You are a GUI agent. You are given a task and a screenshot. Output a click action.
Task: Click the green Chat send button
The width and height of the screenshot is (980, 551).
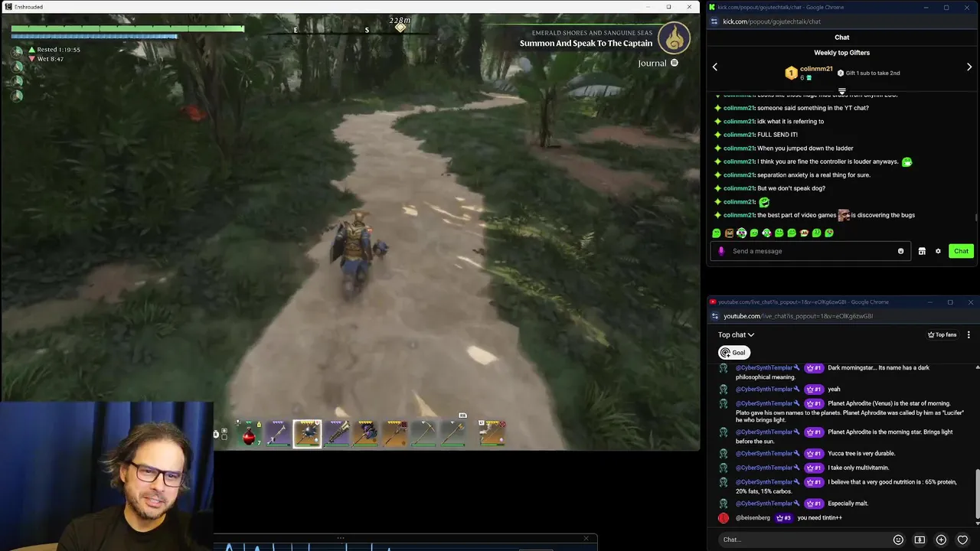tap(961, 251)
